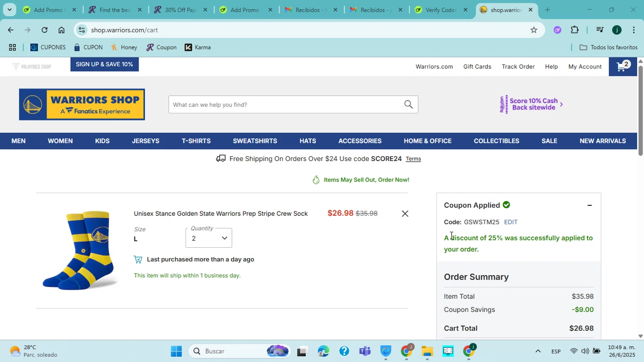Open the shopping cart icon
Screen dimensions: 644x362
pyautogui.click(x=623, y=67)
